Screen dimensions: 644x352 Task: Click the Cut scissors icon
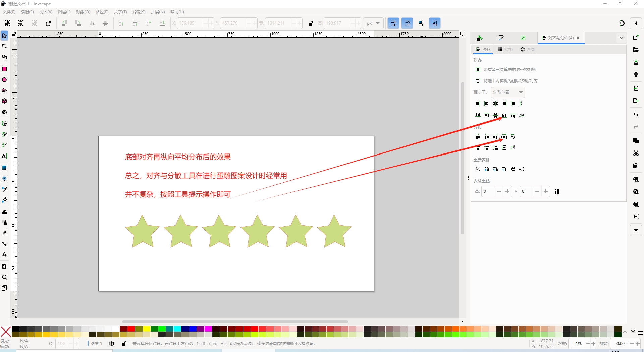(x=636, y=153)
